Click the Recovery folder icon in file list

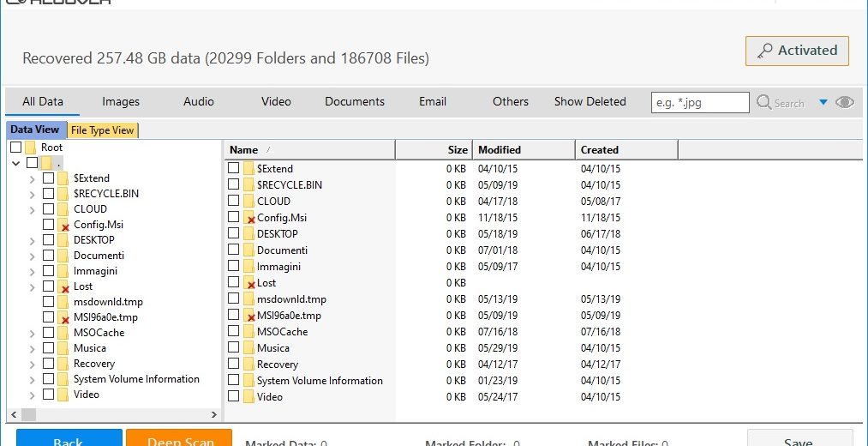tap(249, 365)
